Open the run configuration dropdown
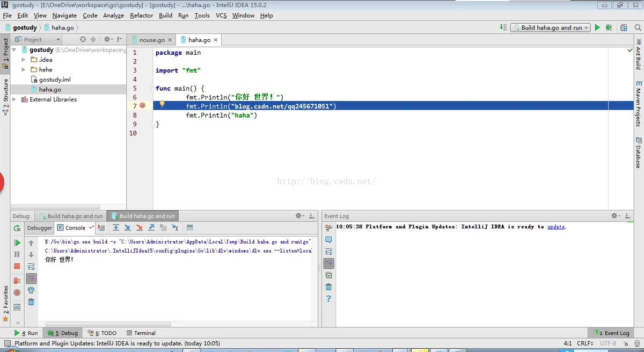644x352 pixels. click(x=550, y=27)
